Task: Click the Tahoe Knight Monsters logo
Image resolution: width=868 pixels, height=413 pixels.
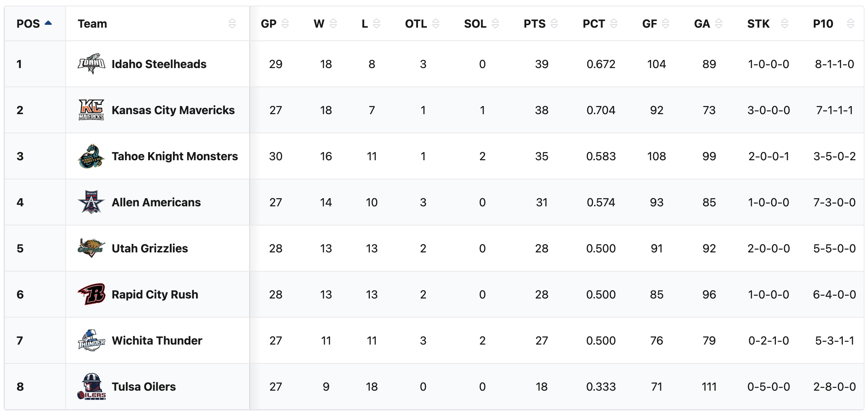Action: pos(91,156)
